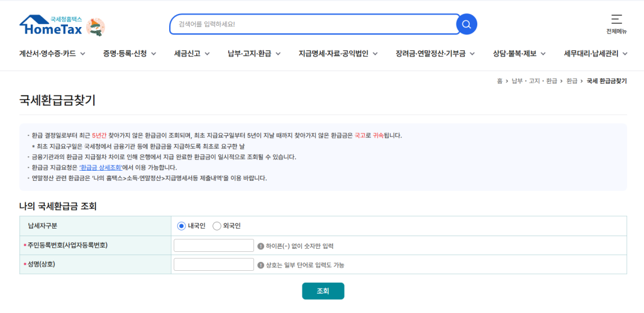Open the 상담·불복·제보 menu
This screenshot has width=644, height=313.
click(x=514, y=54)
